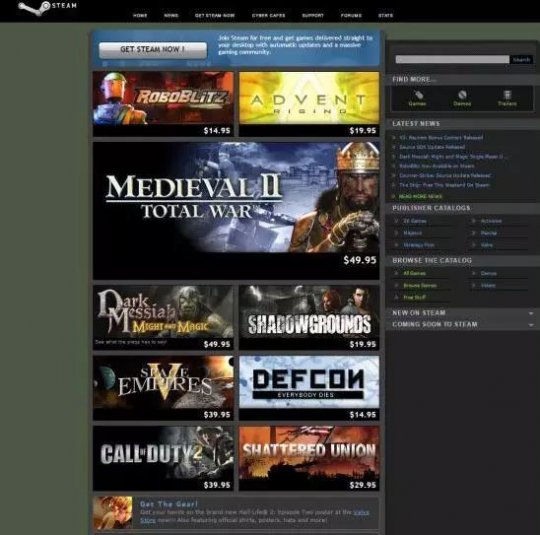Open the Source SDK Update Released news link

pos(432,147)
